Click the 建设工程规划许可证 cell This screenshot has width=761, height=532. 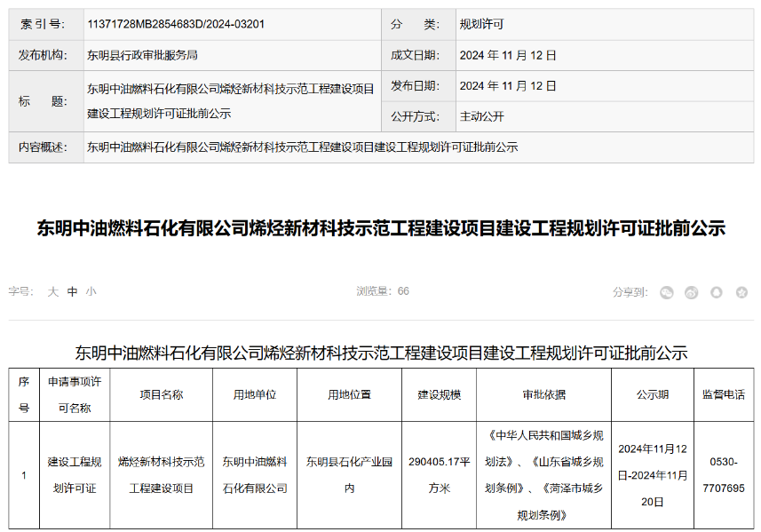pyautogui.click(x=75, y=475)
